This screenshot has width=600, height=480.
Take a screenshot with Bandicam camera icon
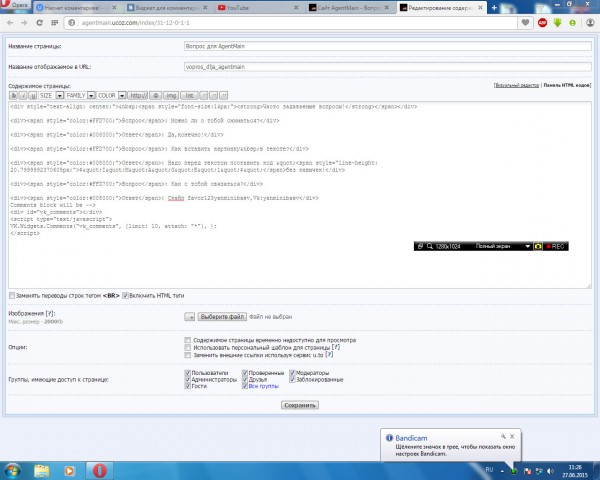[538, 246]
